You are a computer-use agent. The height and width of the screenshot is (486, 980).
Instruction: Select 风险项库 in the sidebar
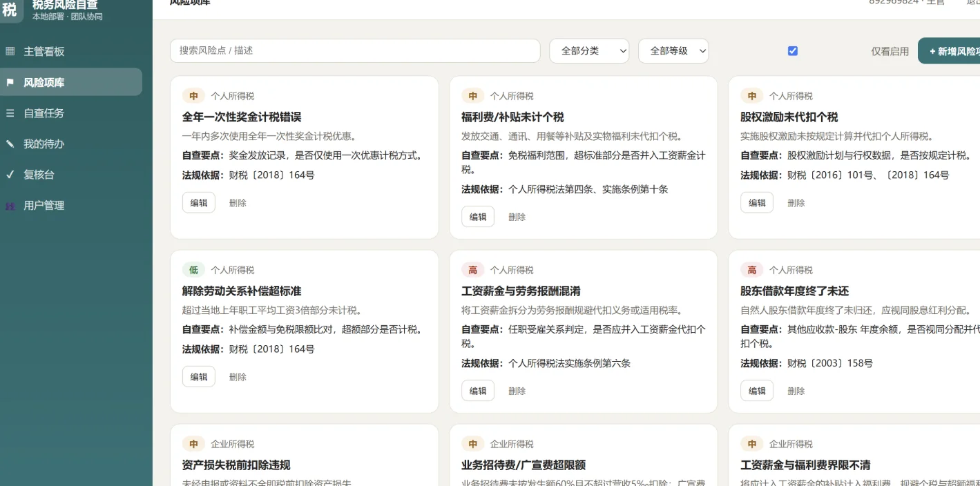pyautogui.click(x=71, y=82)
